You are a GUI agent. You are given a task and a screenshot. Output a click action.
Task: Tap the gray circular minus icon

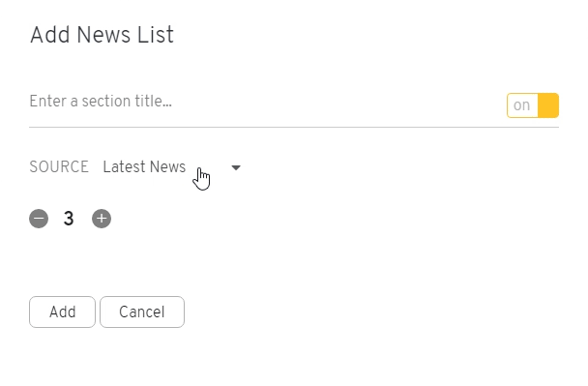pyautogui.click(x=39, y=219)
